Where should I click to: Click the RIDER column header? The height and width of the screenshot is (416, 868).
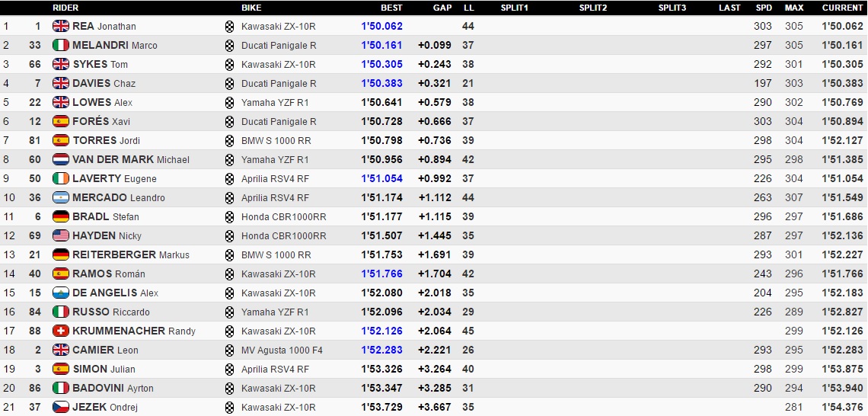[x=65, y=8]
